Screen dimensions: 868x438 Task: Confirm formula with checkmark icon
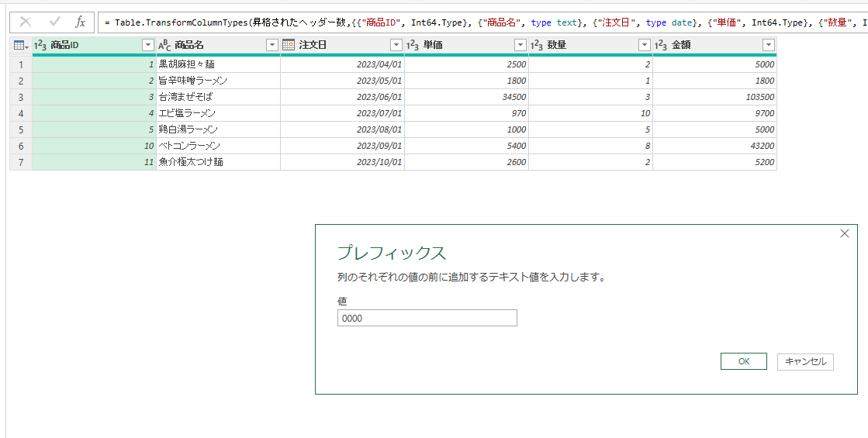point(54,22)
